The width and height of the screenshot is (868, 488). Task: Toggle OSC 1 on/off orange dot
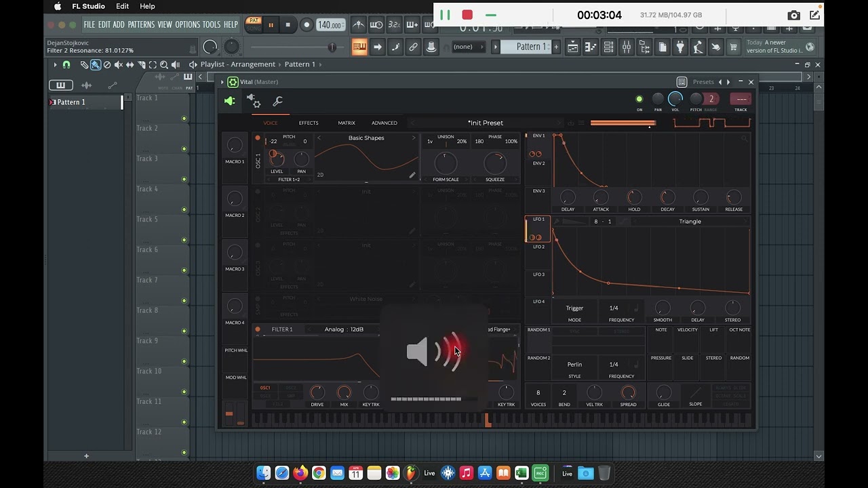point(258,138)
